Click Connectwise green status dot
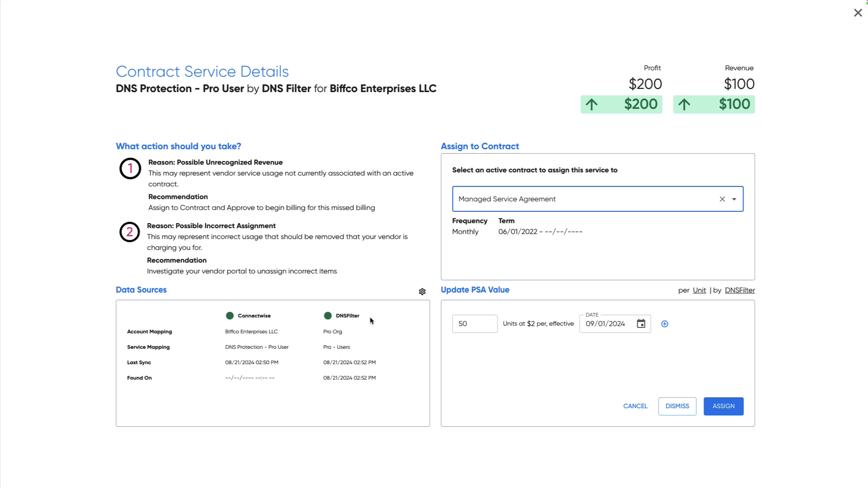868x488 pixels. tap(230, 316)
